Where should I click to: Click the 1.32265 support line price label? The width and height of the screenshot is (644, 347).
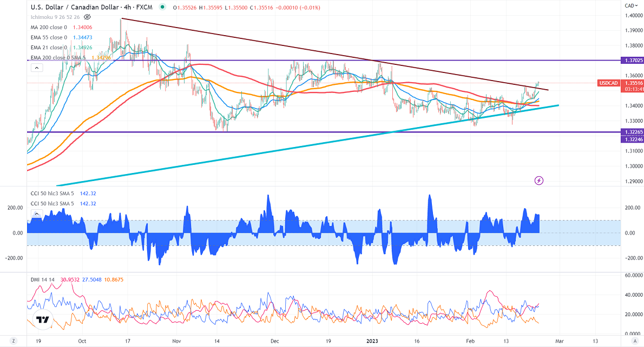tap(632, 132)
